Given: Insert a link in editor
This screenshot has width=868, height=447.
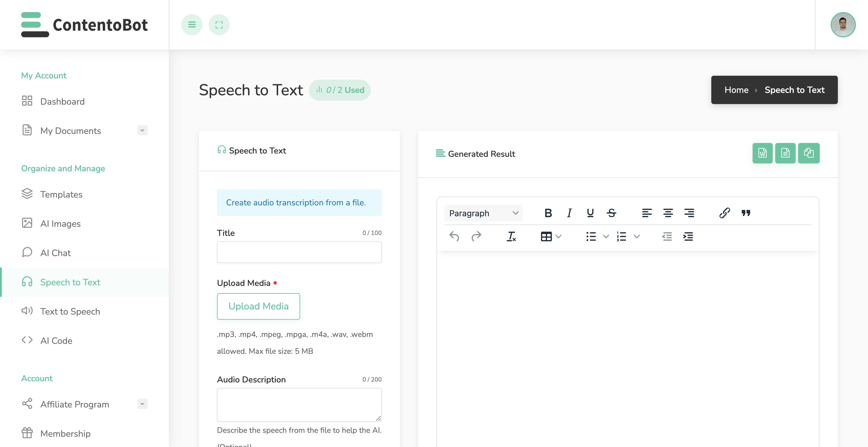Looking at the screenshot, I should (x=725, y=213).
